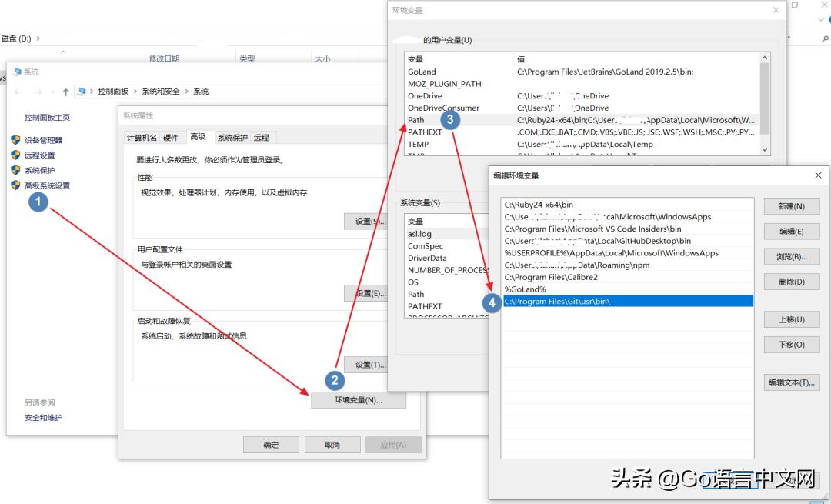The height and width of the screenshot is (504, 831).
Task: Click shield icon beside 设备管理器
Action: coord(15,140)
